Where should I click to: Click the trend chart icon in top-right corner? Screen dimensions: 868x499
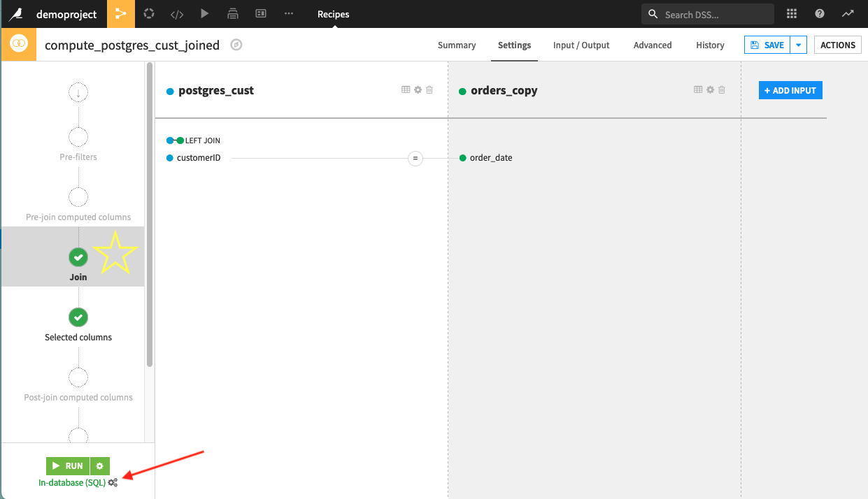847,13
